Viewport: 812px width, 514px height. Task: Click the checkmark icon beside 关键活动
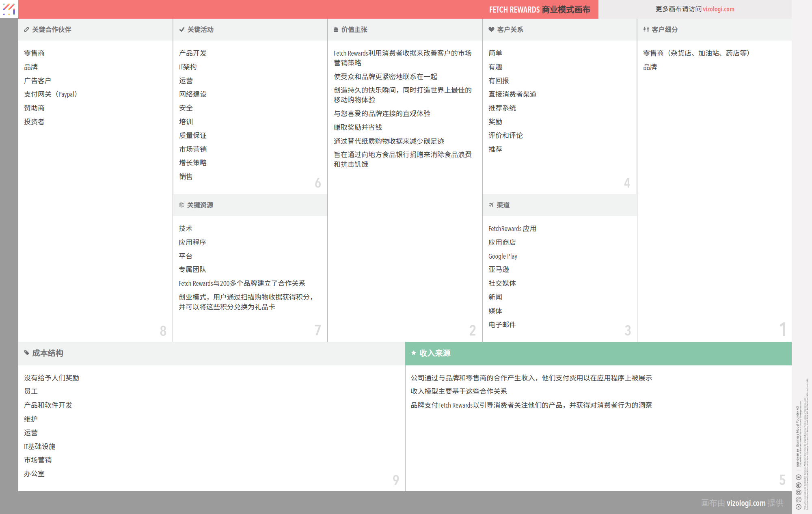[x=181, y=30]
